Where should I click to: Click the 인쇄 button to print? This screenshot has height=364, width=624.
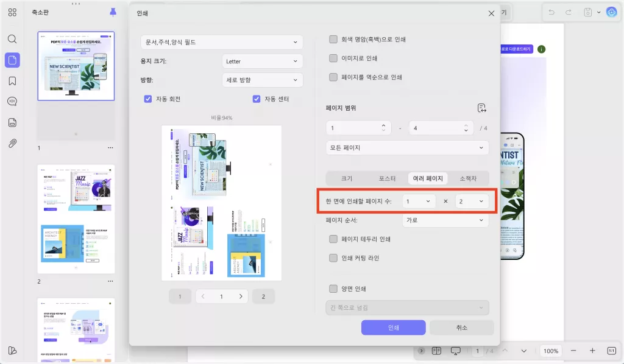pyautogui.click(x=393, y=327)
